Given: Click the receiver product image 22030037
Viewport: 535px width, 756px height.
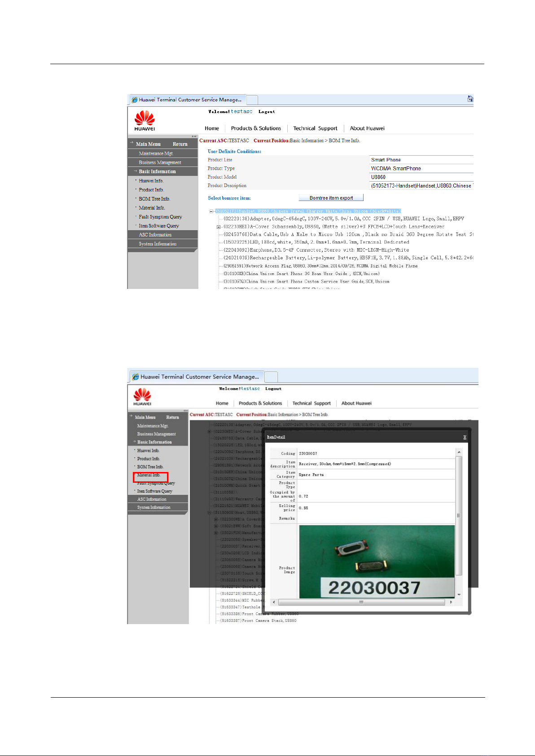Looking at the screenshot, I should coord(377,562).
